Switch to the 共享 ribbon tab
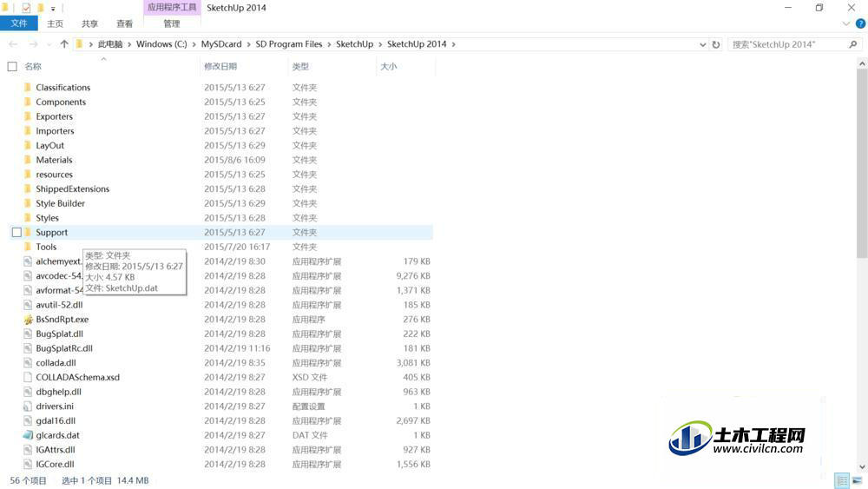Image resolution: width=868 pixels, height=489 pixels. coord(89,23)
